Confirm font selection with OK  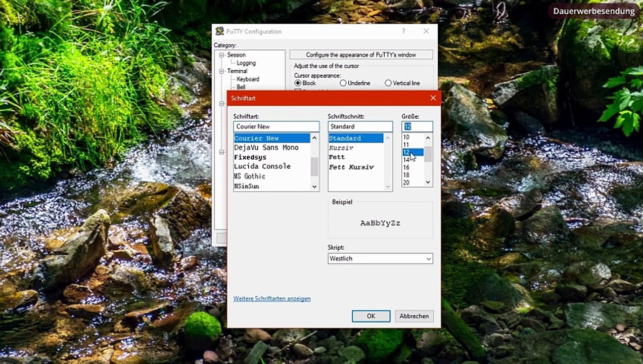tap(371, 316)
